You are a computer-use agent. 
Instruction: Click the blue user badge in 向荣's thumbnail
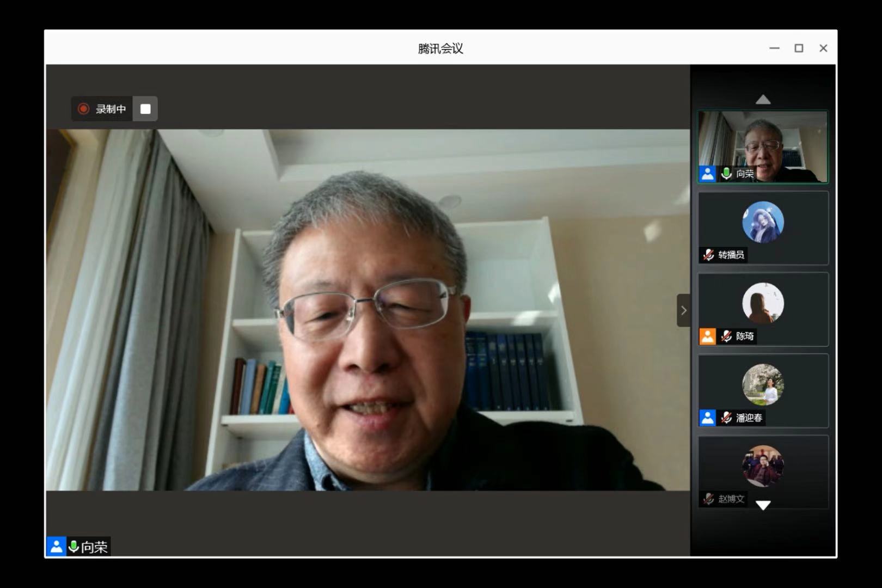click(707, 174)
